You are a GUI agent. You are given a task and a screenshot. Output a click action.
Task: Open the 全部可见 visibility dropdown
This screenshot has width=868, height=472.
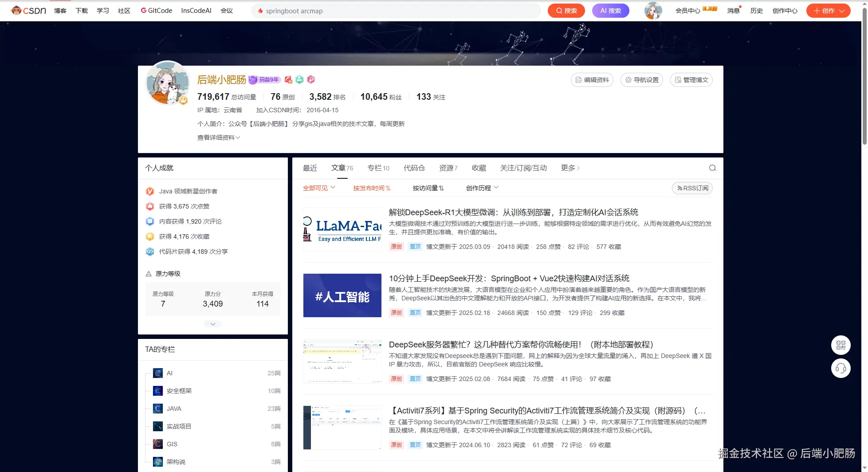[319, 188]
